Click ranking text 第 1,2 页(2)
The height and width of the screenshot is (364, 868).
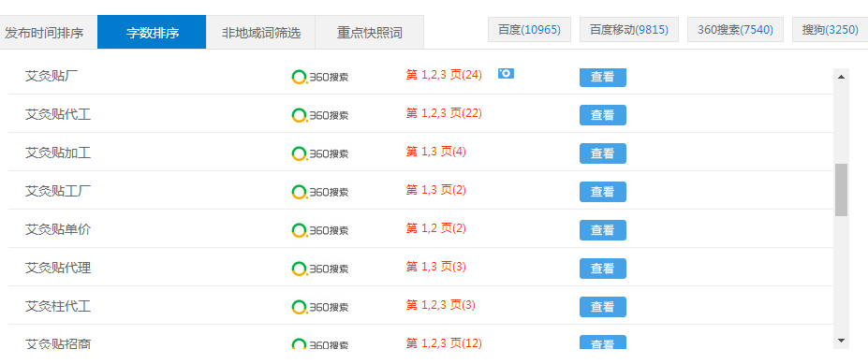point(436,228)
